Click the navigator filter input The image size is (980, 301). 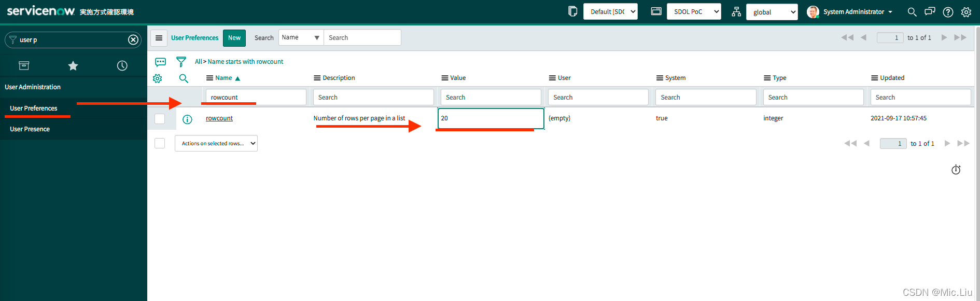[x=73, y=39]
